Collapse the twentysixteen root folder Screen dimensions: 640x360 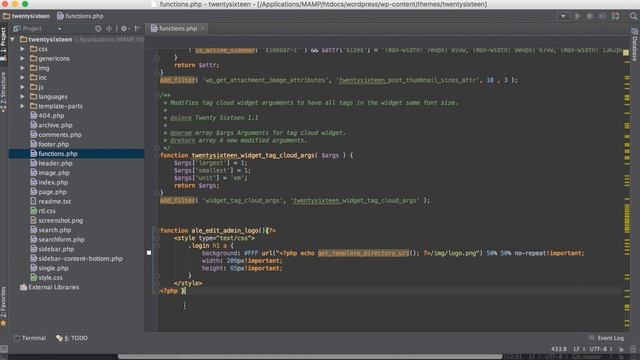coord(13,40)
